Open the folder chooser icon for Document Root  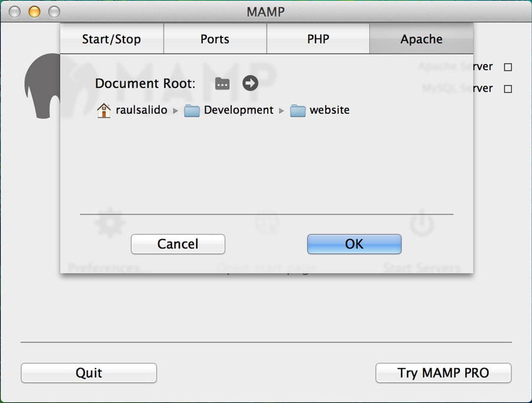(222, 83)
